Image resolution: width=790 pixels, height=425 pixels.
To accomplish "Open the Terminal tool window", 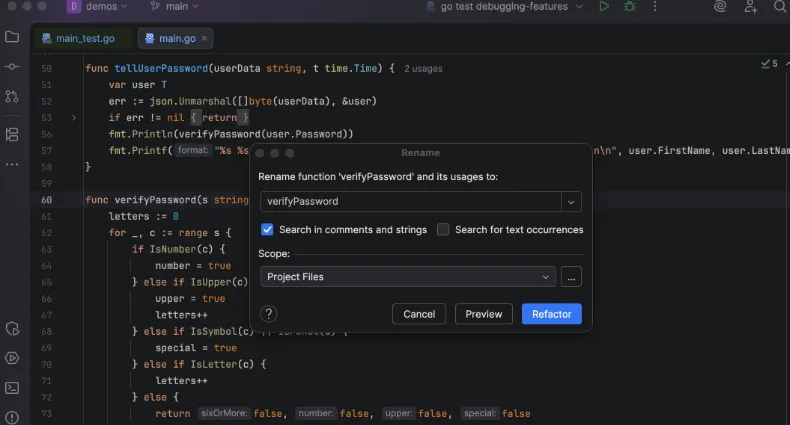I will point(12,388).
